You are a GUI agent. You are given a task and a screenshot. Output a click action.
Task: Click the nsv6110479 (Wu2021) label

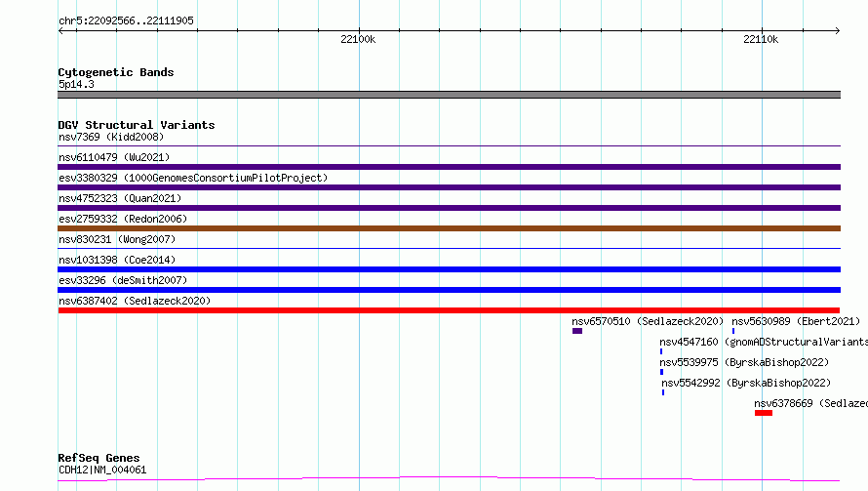point(114,157)
